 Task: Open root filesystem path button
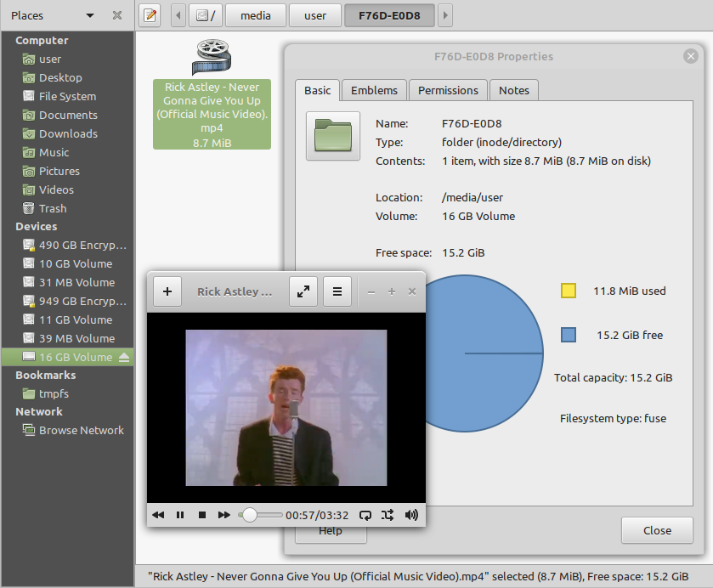coord(205,15)
